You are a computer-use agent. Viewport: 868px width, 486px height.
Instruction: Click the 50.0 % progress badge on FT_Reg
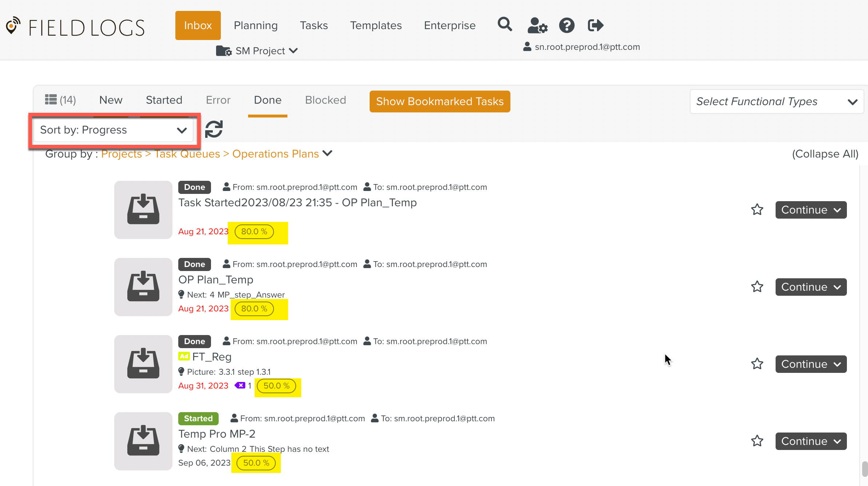point(276,386)
